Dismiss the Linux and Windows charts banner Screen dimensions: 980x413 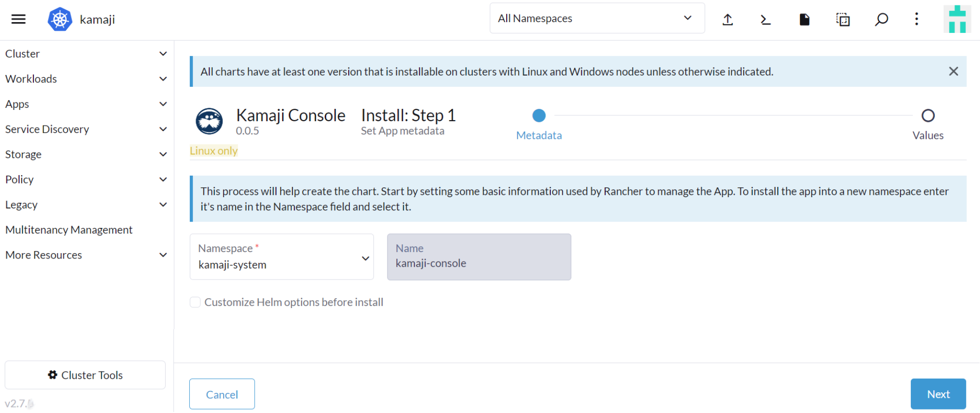[x=953, y=72]
